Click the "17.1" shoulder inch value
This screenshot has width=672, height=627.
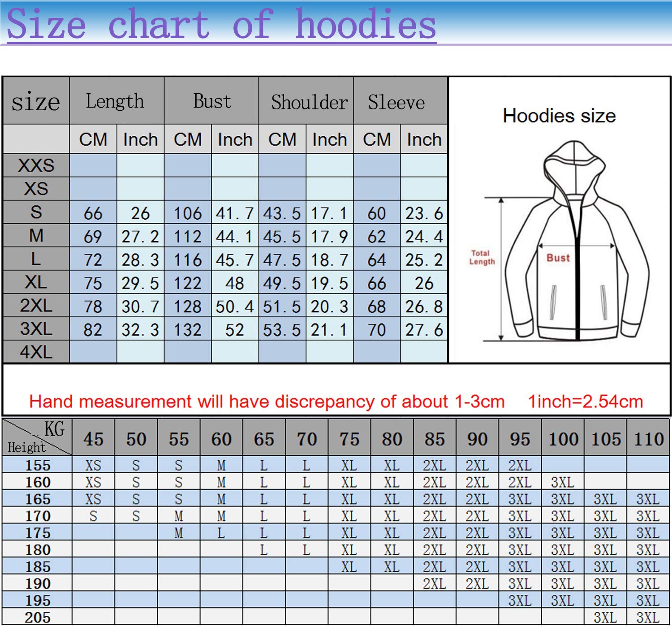point(329,213)
